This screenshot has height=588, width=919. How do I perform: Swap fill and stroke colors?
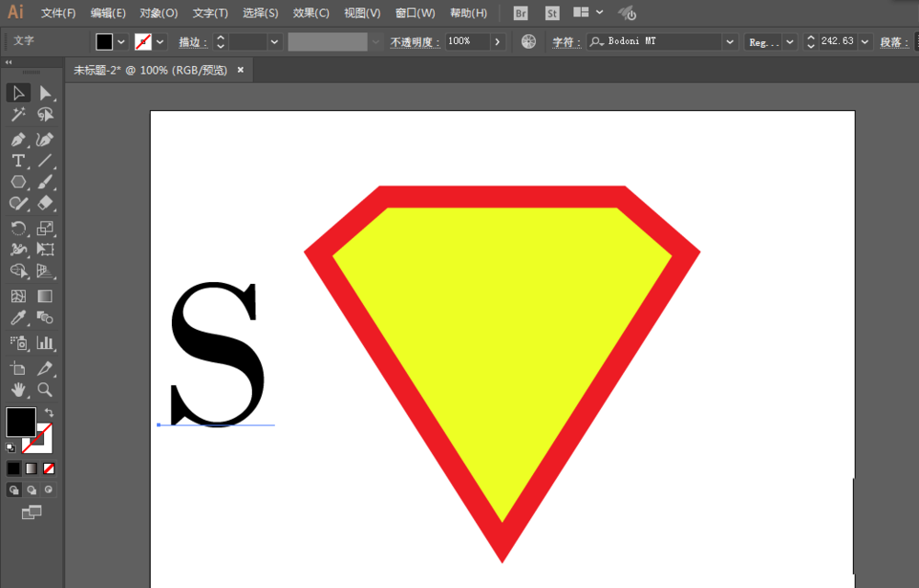point(50,413)
